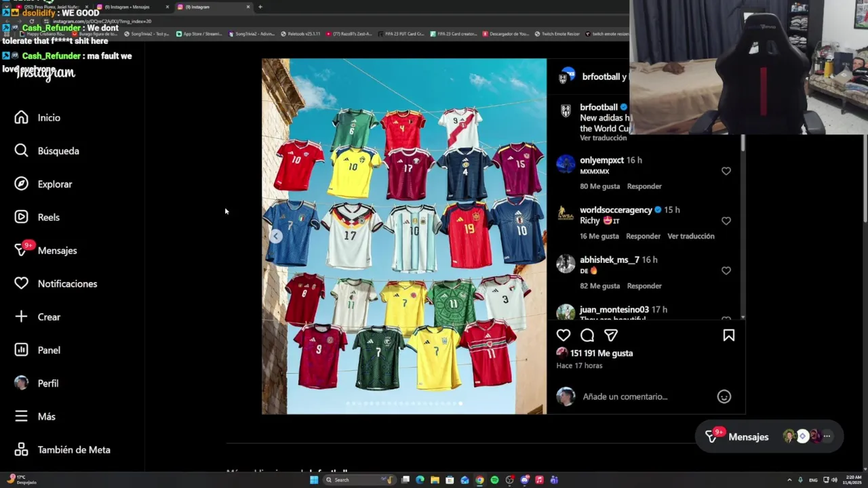The width and height of the screenshot is (868, 488).
Task: Open the Twitch Emote Resizer bookmark
Action: click(x=557, y=34)
